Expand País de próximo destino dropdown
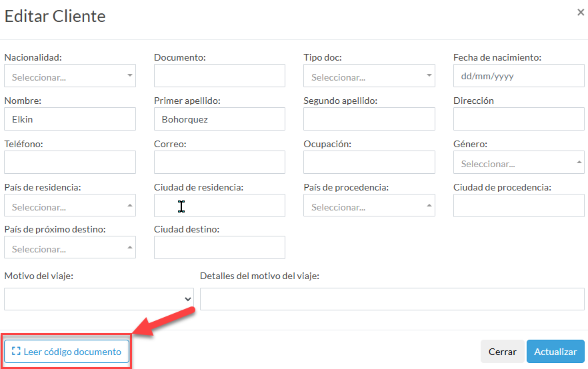This screenshot has height=369, width=588. [x=70, y=248]
